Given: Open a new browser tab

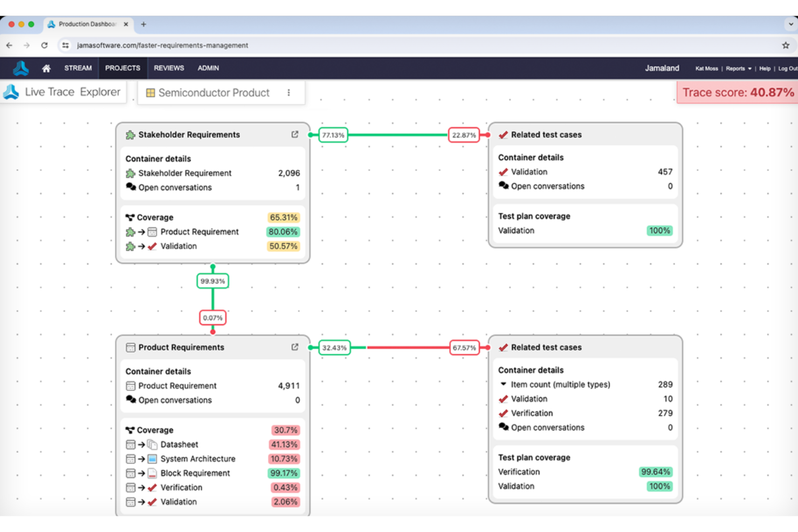Looking at the screenshot, I should 143,24.
